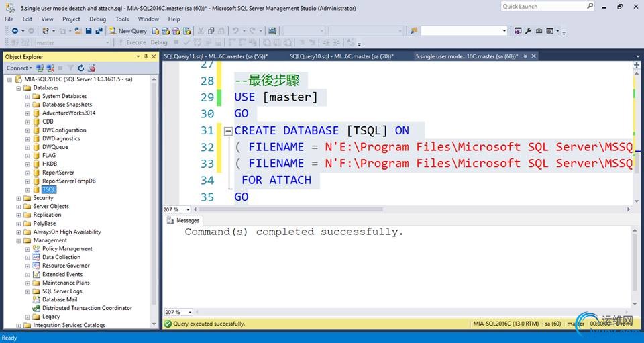Viewport: 644px width, 343px height.
Task: Select the TSQL database in the tree
Action: click(49, 189)
